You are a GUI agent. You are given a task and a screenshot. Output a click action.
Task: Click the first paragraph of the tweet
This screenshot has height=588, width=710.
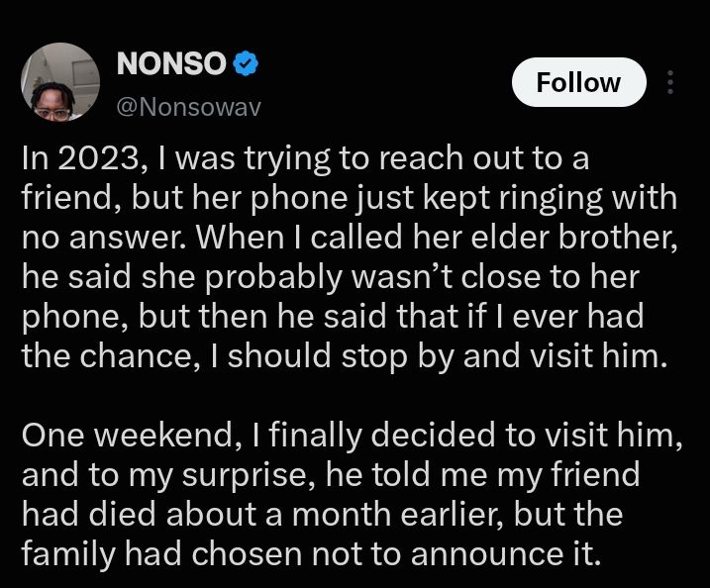(x=351, y=256)
